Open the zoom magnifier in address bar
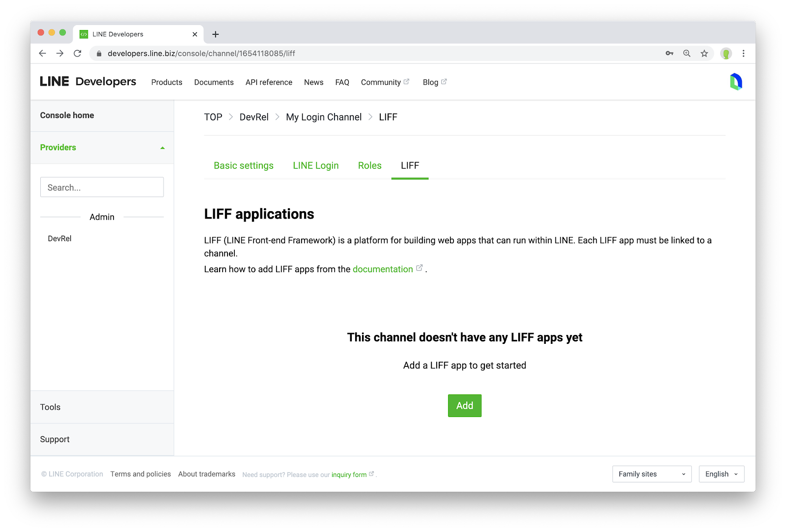The image size is (786, 532). 687,54
